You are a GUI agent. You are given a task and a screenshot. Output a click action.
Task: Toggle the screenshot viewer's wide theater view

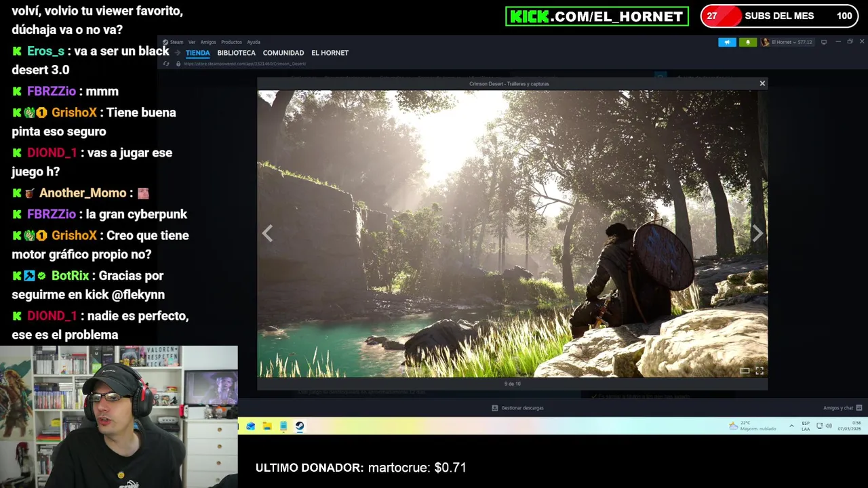(x=745, y=371)
